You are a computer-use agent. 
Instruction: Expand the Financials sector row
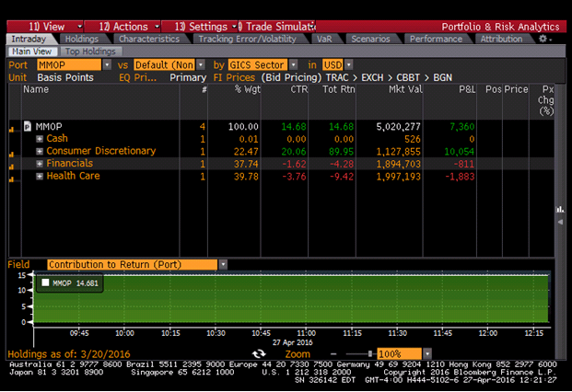[x=40, y=163]
